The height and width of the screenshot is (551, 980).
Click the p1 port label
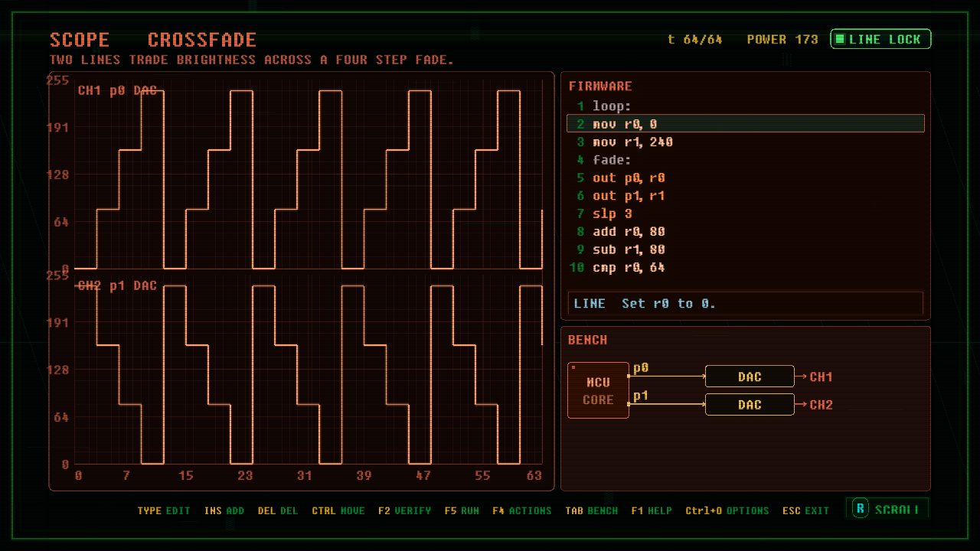pos(641,396)
